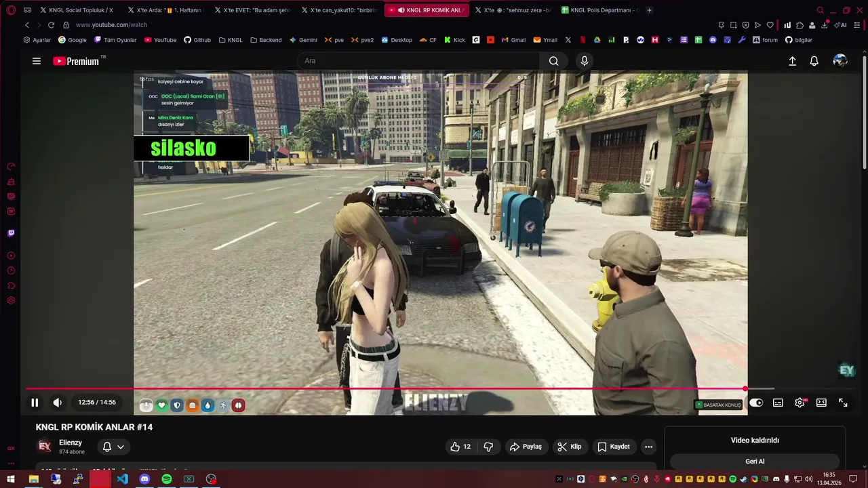Screen dimensions: 868x488
Task: Enable subtitles on the video player
Action: click(x=778, y=403)
